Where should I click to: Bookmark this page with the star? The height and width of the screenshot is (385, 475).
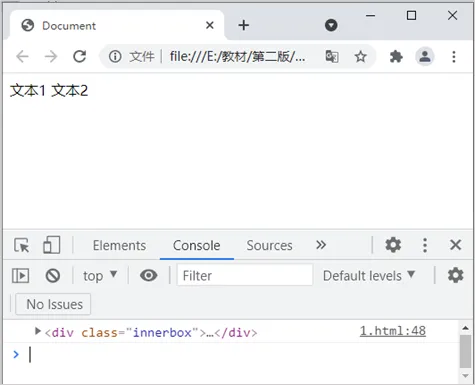coord(360,56)
